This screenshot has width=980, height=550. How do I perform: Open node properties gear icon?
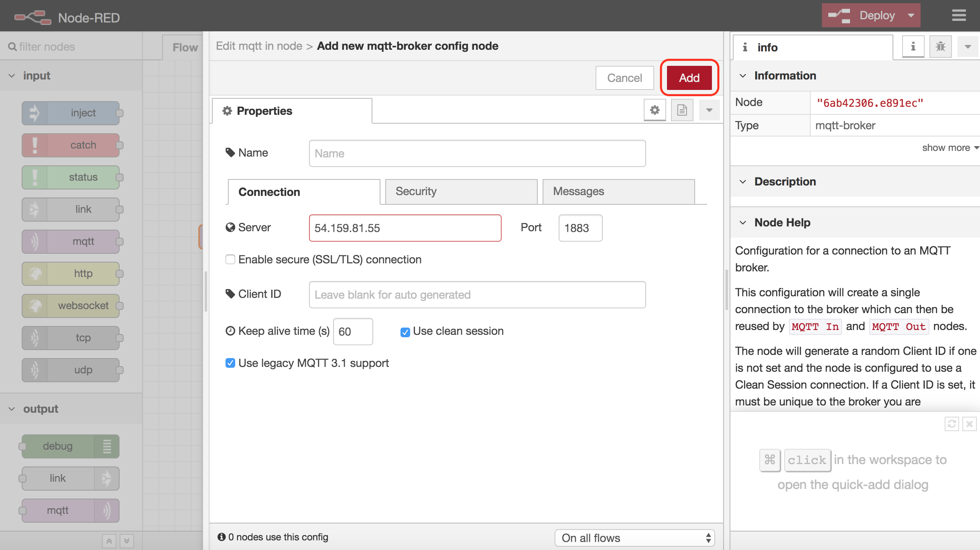[655, 110]
